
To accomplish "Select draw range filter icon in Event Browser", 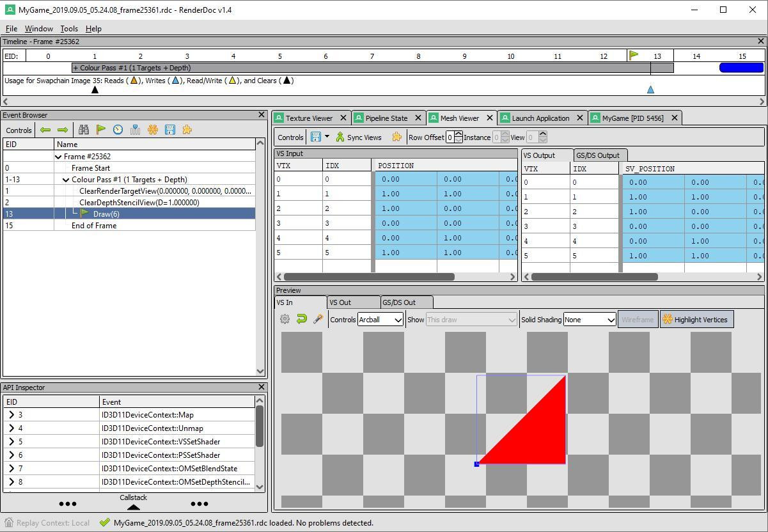I will tap(135, 130).
